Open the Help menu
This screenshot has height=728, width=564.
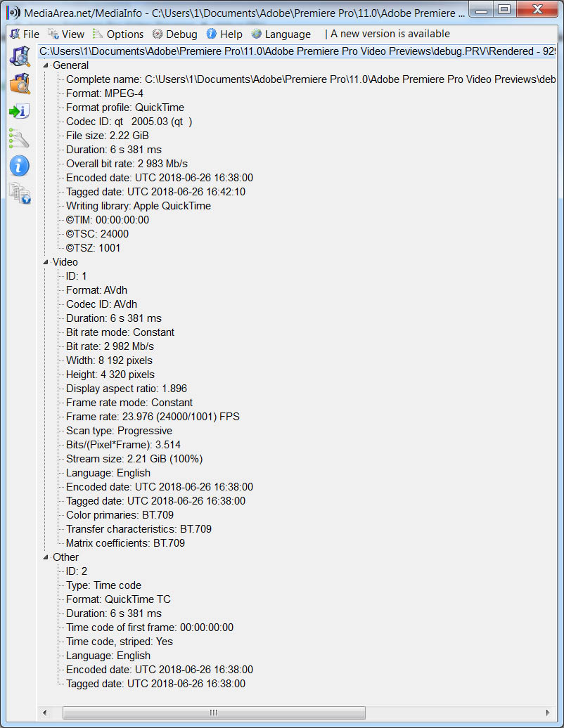225,34
